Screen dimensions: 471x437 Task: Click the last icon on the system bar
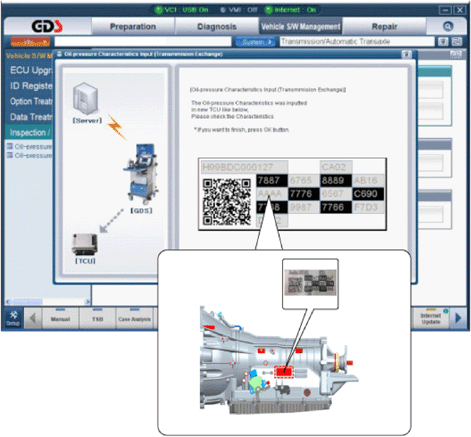(x=457, y=42)
